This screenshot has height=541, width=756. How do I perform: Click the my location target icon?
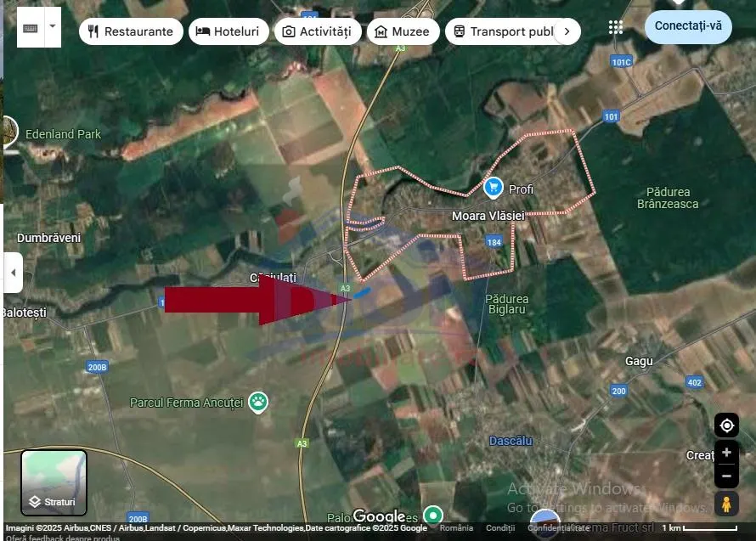[x=726, y=425]
